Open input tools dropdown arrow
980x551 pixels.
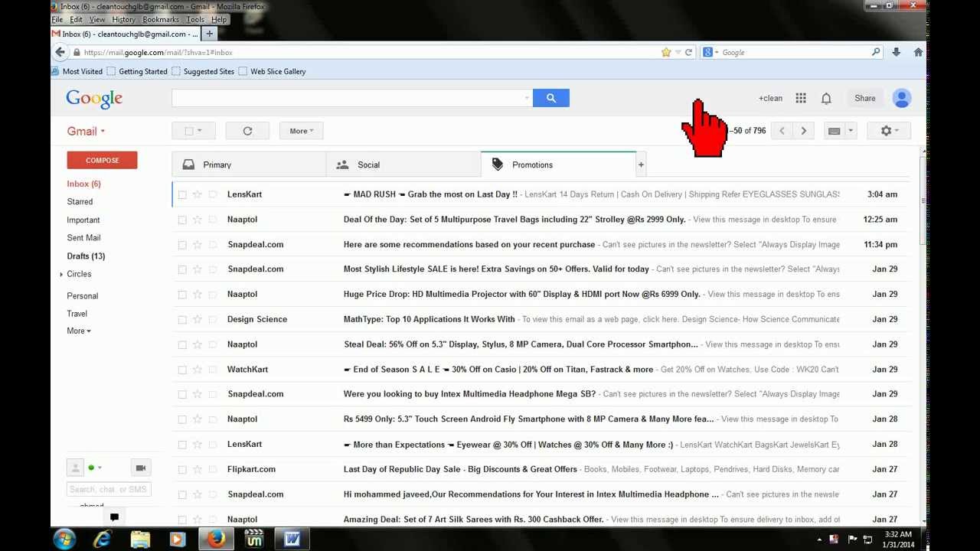(850, 131)
